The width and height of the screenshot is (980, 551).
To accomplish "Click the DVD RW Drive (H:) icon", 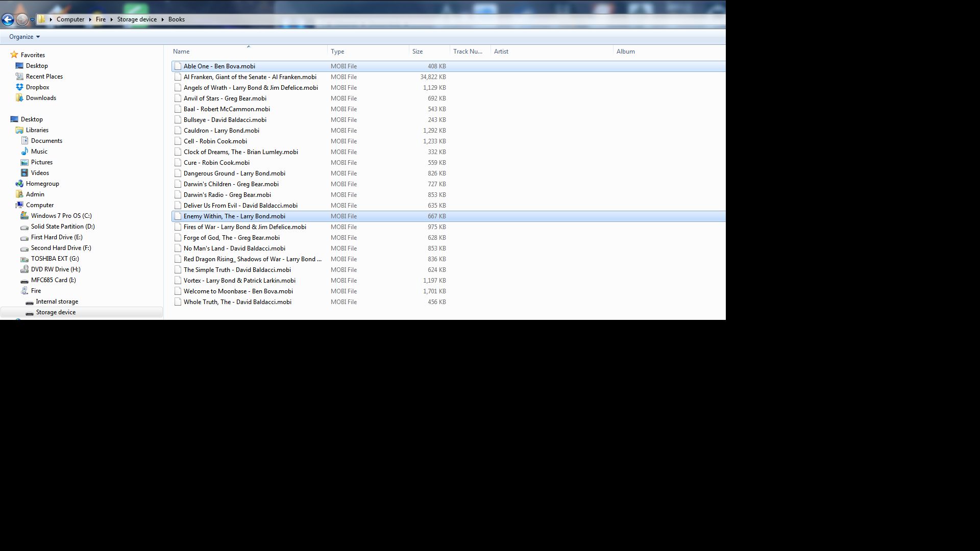I will [x=24, y=269].
